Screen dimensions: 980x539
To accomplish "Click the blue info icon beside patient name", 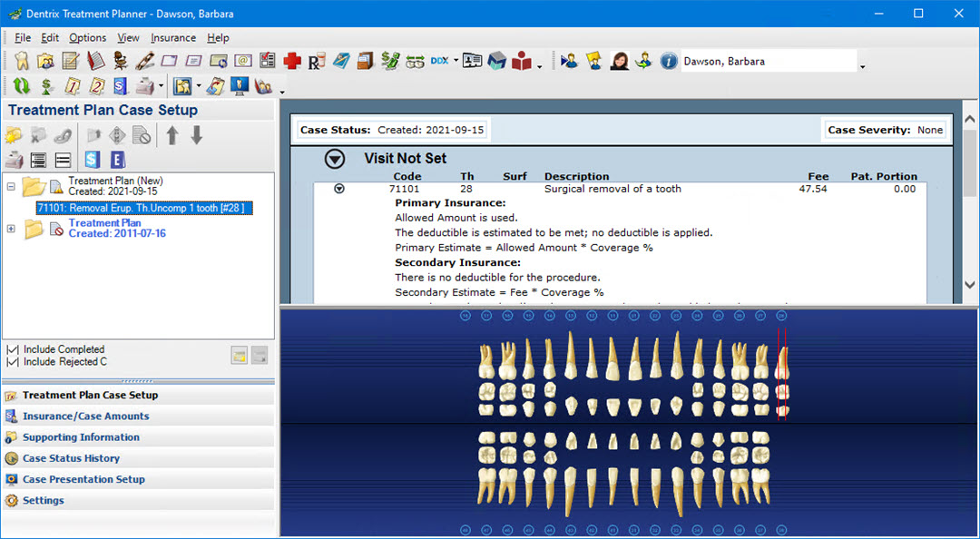I will point(669,62).
